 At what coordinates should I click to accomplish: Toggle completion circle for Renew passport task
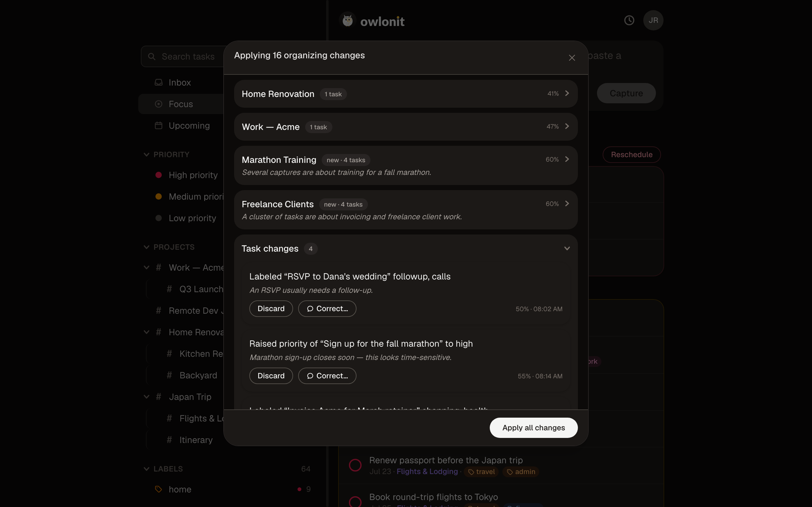point(355,465)
